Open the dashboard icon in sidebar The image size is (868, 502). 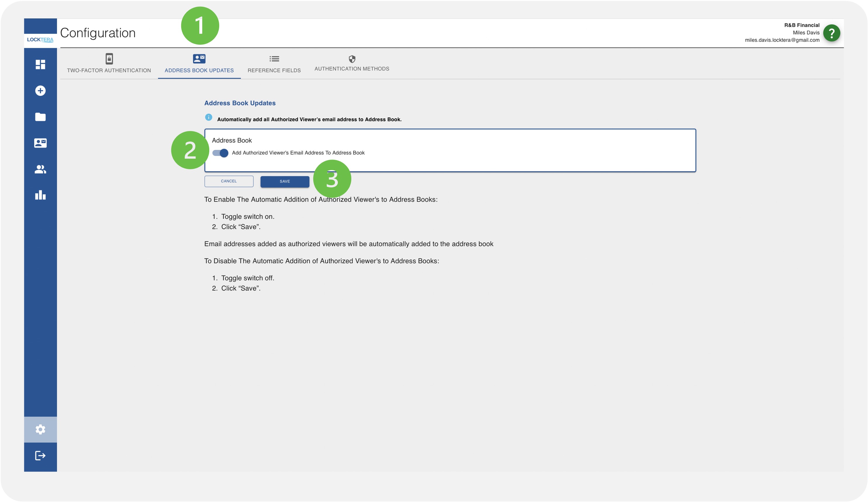40,64
